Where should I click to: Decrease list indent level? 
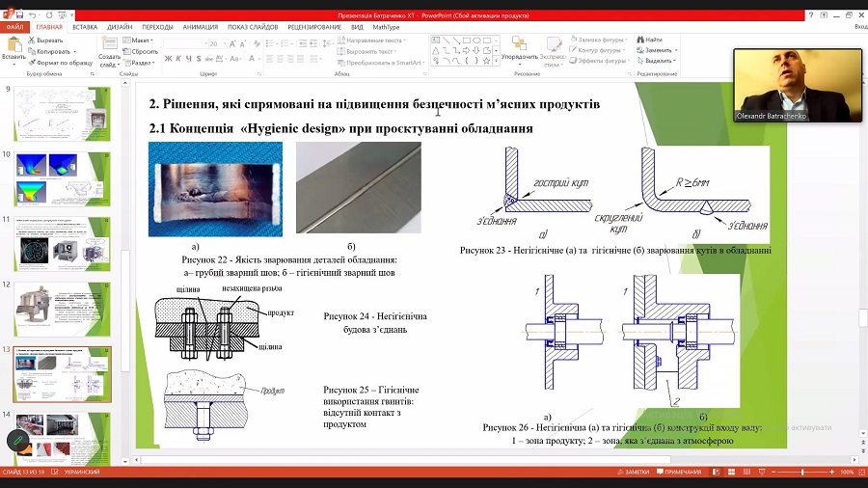(x=303, y=43)
